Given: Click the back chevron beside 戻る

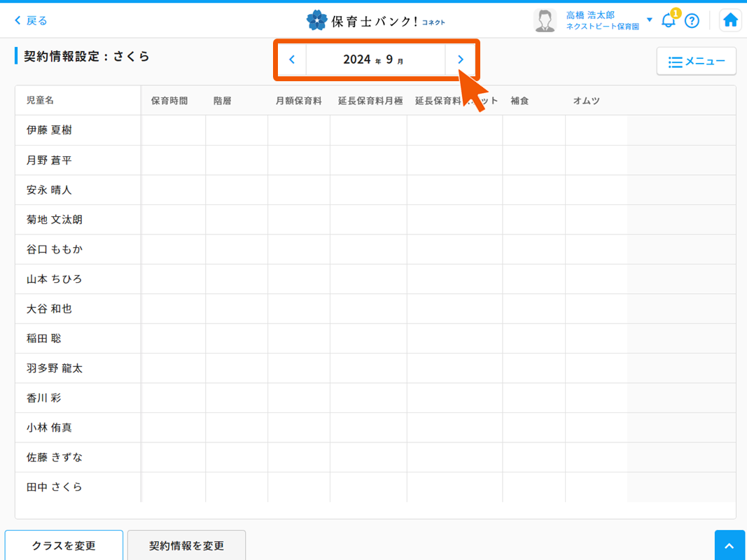Looking at the screenshot, I should 15,20.
